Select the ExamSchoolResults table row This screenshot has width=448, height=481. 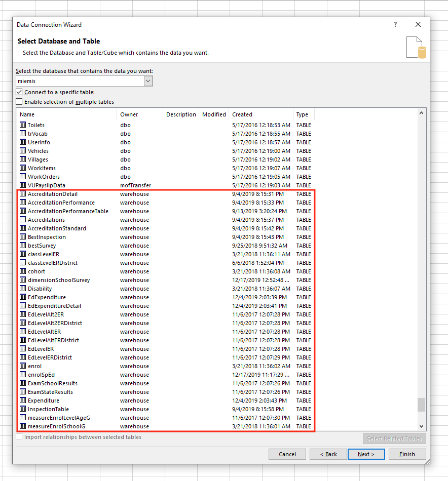click(x=53, y=383)
